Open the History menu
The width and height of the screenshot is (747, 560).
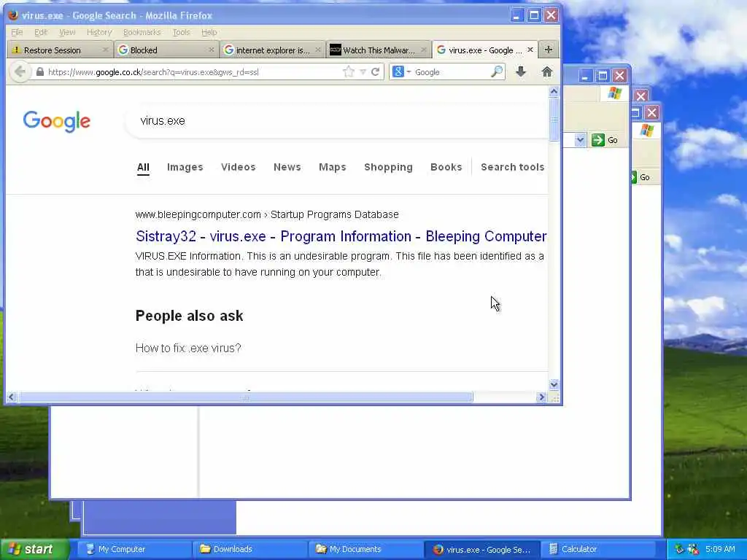pos(99,32)
